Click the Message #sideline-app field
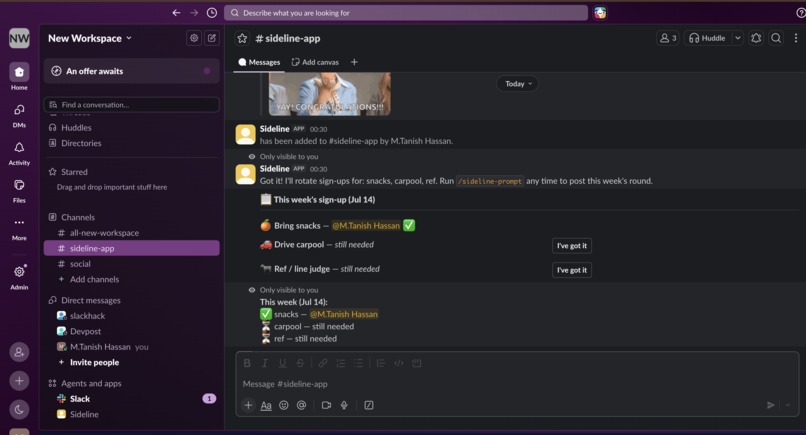This screenshot has width=806, height=435. (x=517, y=384)
